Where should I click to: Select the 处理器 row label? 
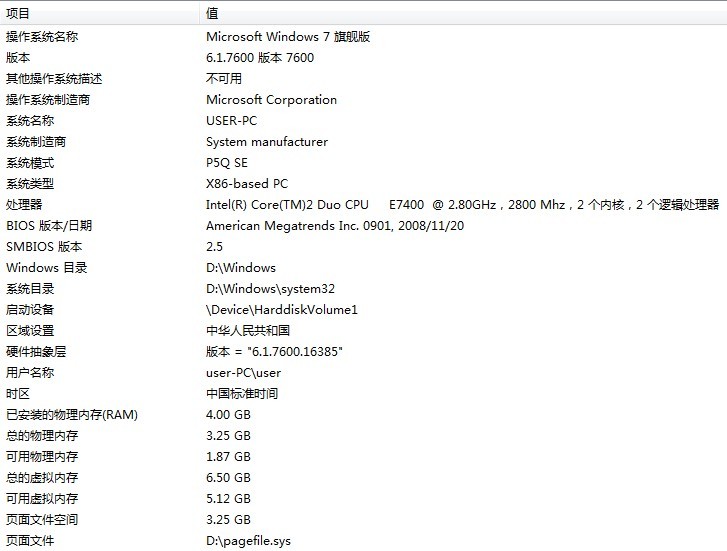pyautogui.click(x=24, y=205)
